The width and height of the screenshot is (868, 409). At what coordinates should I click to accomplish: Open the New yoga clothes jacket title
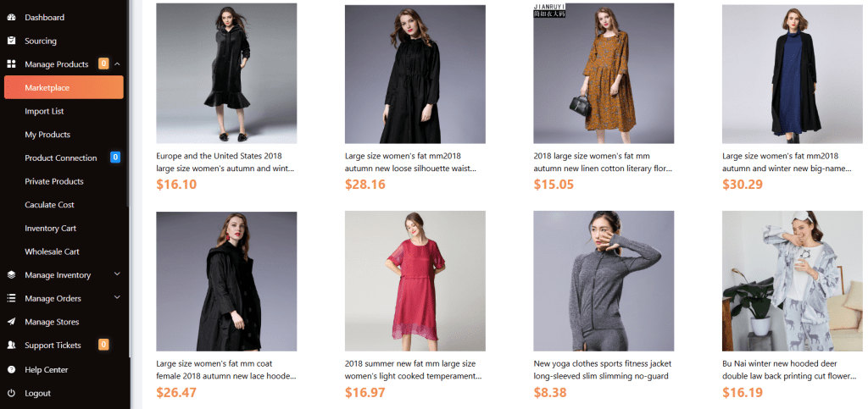tap(603, 369)
